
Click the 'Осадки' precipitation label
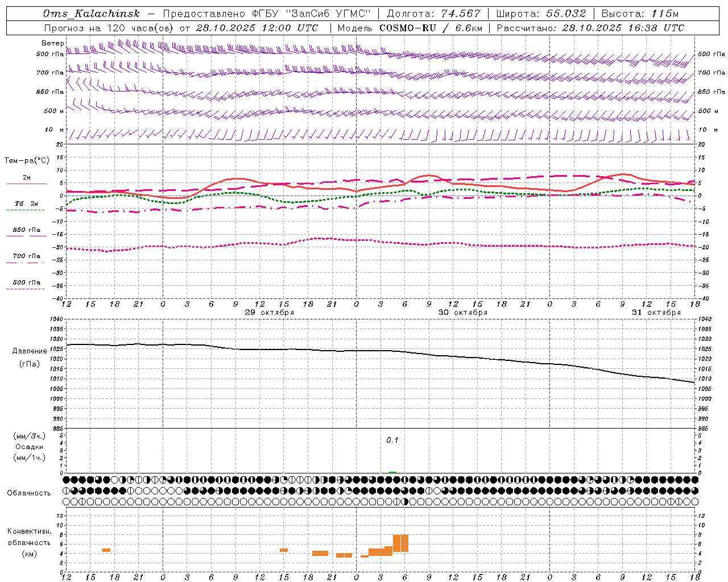coord(30,447)
